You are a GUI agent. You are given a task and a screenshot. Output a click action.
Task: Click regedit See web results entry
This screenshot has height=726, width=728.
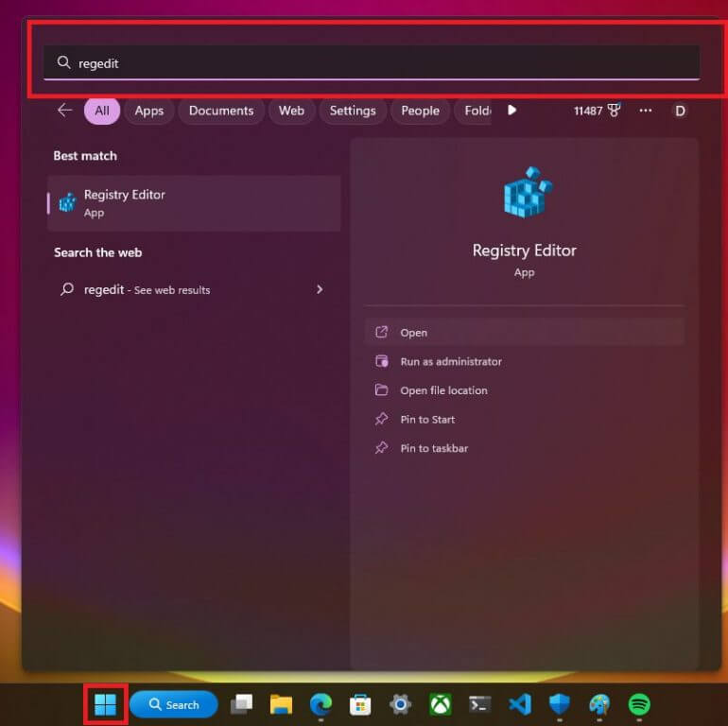147,289
